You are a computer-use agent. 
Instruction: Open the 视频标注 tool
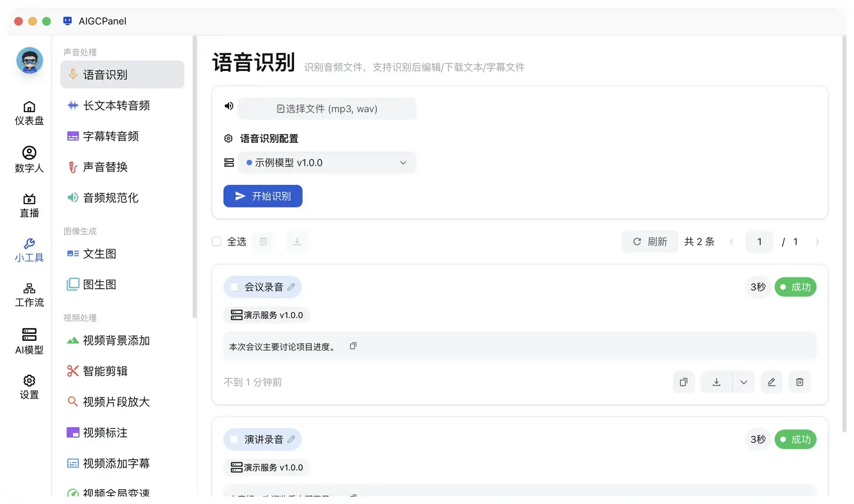[x=122, y=433]
